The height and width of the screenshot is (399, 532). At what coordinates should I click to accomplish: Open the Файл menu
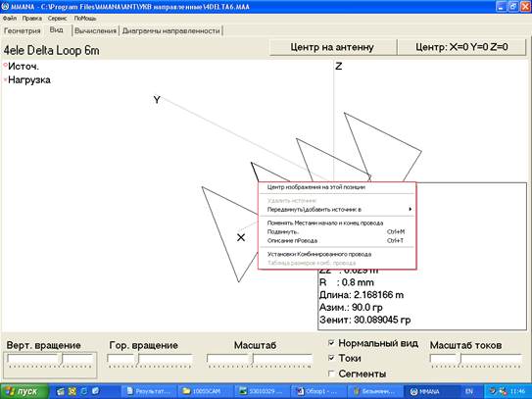pyautogui.click(x=9, y=18)
